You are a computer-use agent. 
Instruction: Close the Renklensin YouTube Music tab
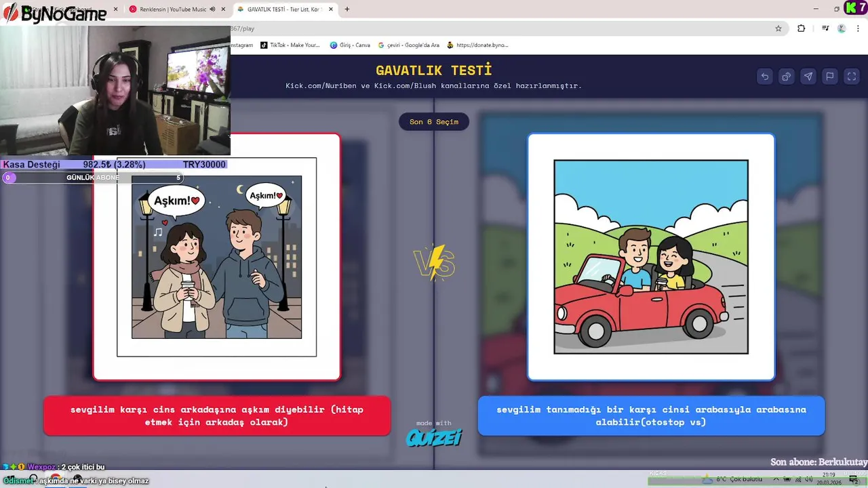click(223, 9)
